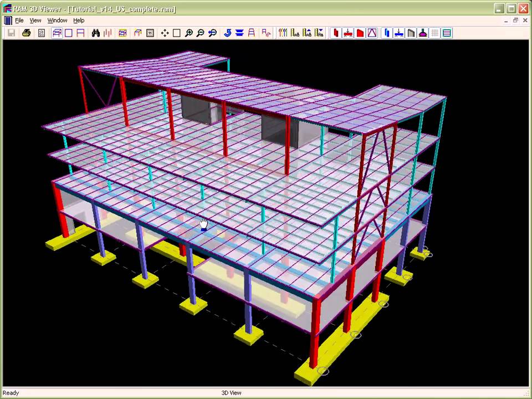Click the zoom out magnifier
532x399 pixels.
(x=200, y=33)
